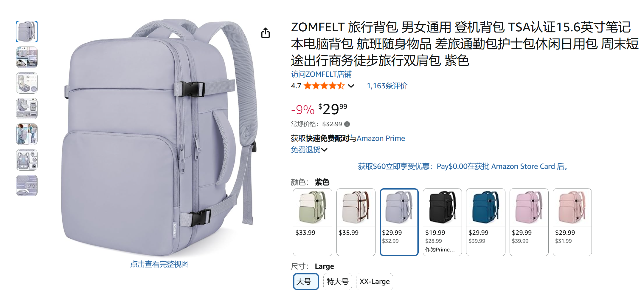Open the Amazon Store Card $60 offer link
Image resolution: width=644 pixels, height=295 pixels.
(464, 166)
